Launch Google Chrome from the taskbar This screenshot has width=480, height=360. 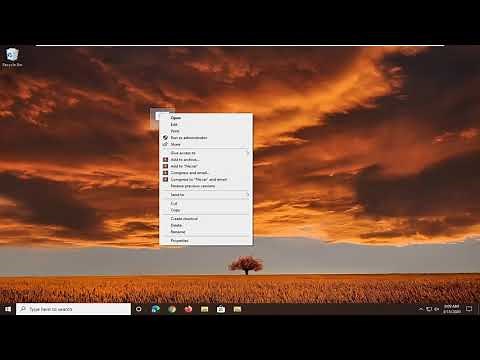pyautogui.click(x=172, y=309)
